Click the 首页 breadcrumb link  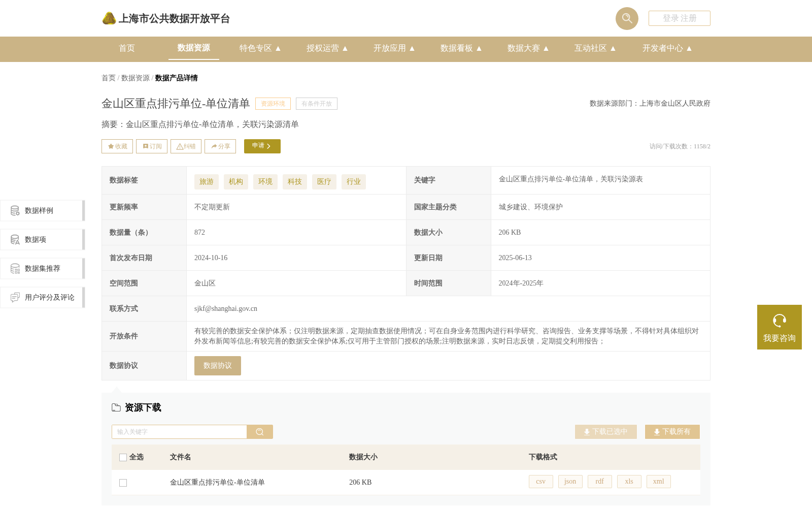click(x=109, y=78)
